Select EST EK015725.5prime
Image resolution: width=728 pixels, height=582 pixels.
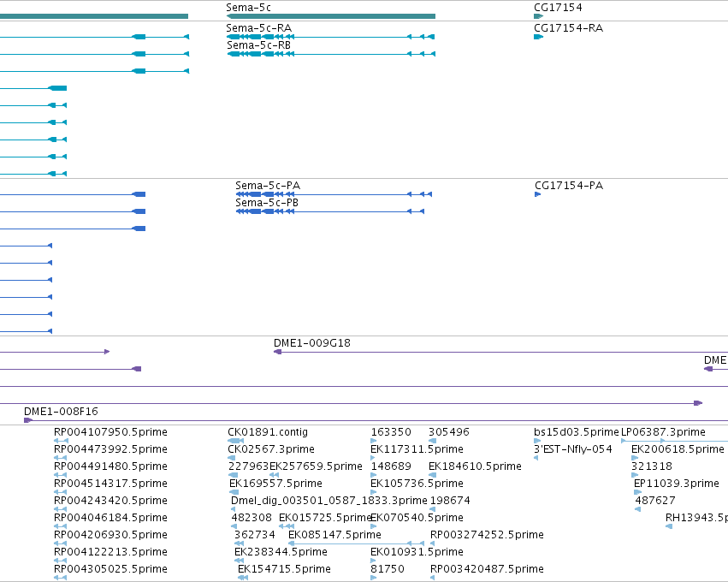(325, 518)
